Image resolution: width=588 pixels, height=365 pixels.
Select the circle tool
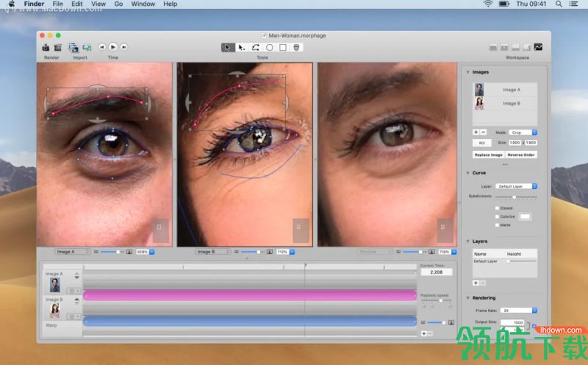[x=269, y=47]
